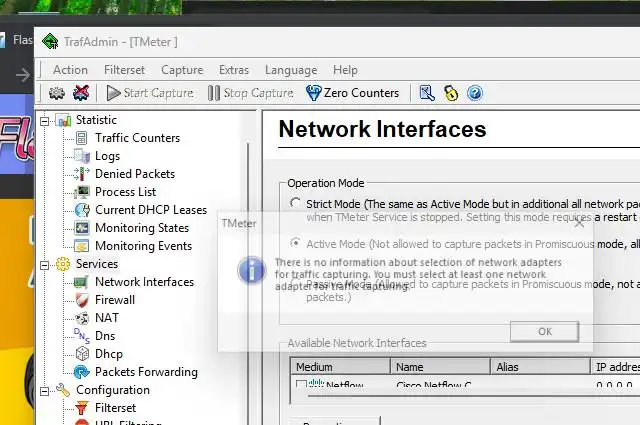The image size is (640, 425).
Task: Select the Filterset funnel icon
Action: [82, 408]
